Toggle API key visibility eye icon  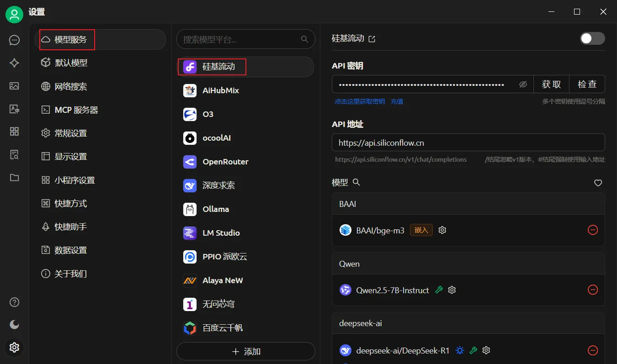523,84
